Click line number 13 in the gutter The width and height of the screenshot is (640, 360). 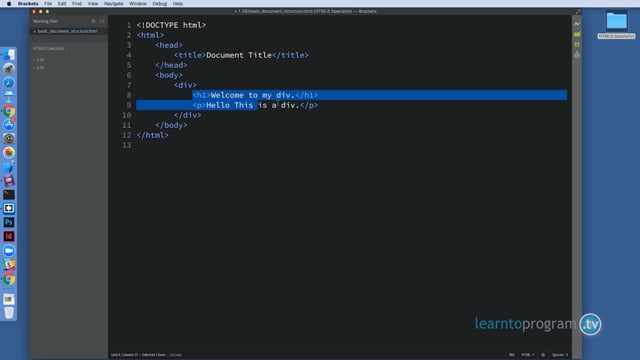pos(127,145)
